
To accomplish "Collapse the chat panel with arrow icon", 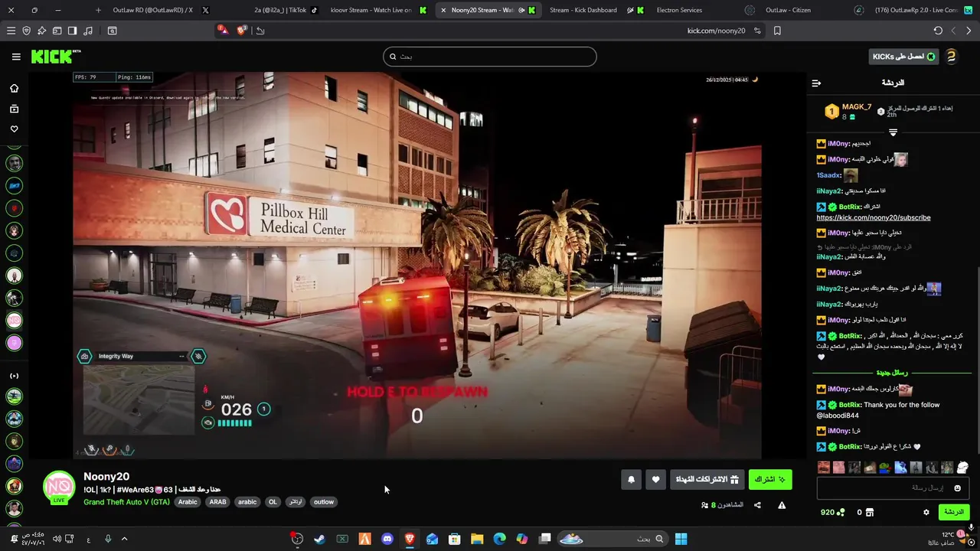I will click(816, 83).
